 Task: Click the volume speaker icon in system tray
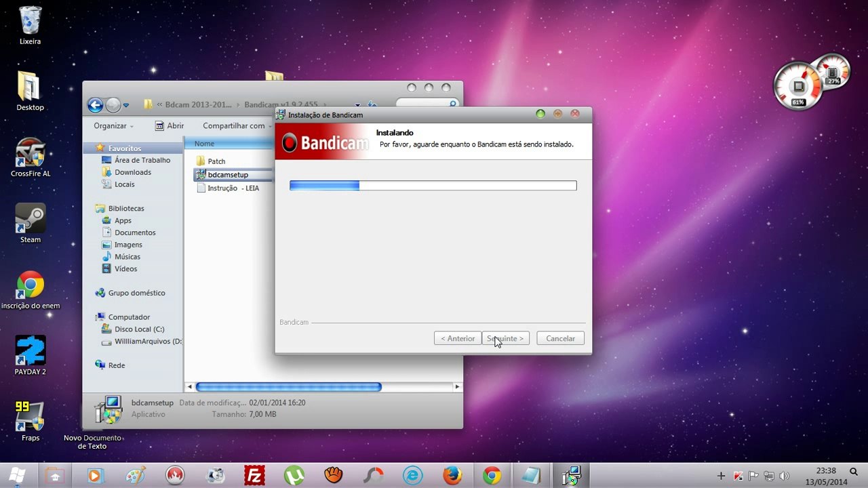(785, 476)
